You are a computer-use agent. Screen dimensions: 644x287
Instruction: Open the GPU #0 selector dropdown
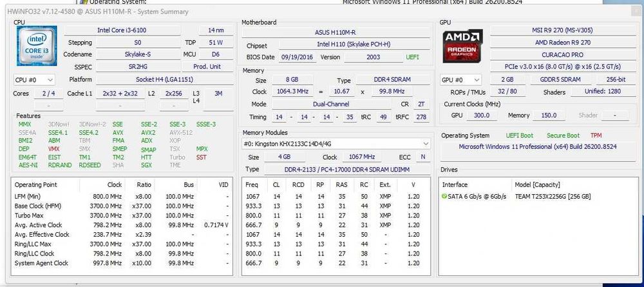[x=461, y=80]
